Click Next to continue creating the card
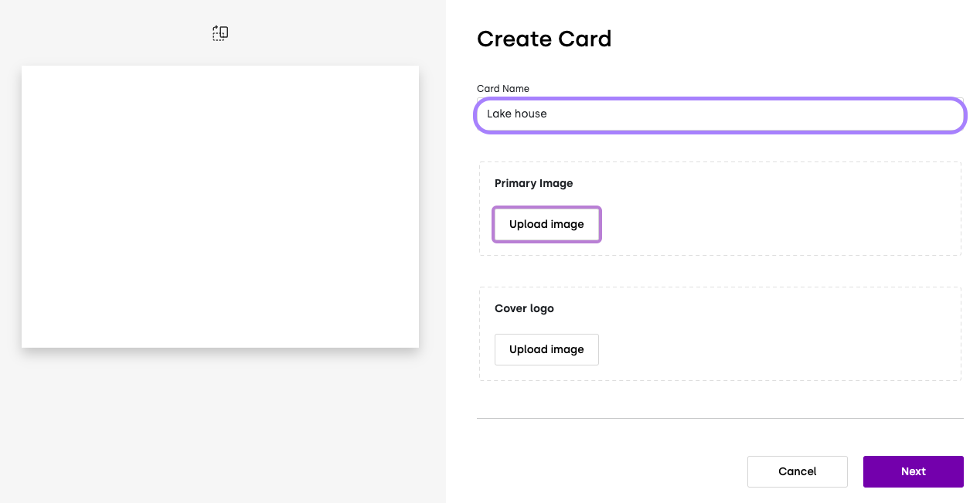980x503 pixels. (x=913, y=471)
